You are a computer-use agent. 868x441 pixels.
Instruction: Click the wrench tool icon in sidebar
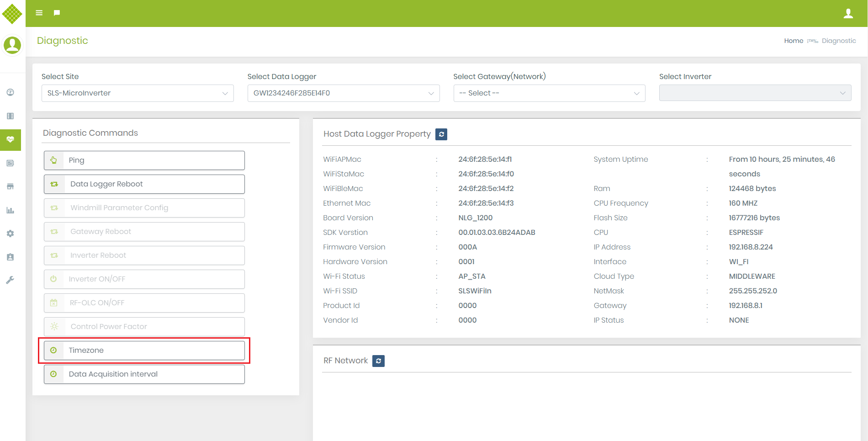[11, 280]
